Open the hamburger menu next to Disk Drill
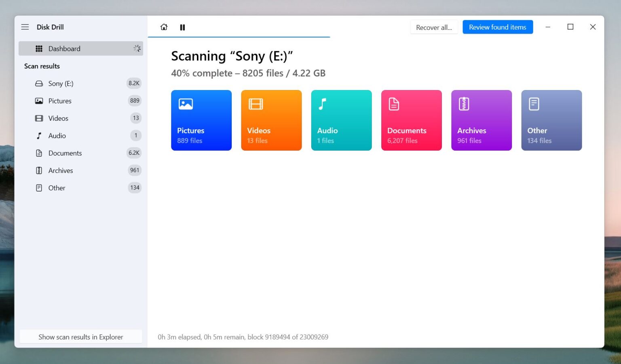 pos(25,27)
